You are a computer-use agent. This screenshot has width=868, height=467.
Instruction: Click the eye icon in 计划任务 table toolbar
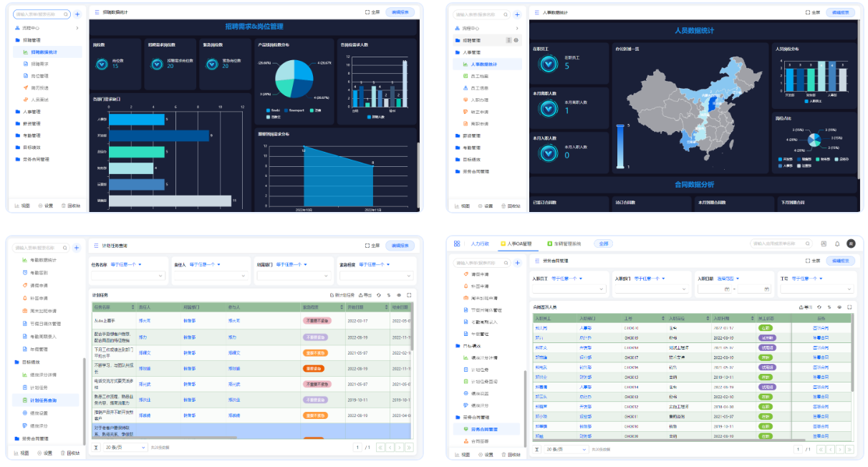399,294
